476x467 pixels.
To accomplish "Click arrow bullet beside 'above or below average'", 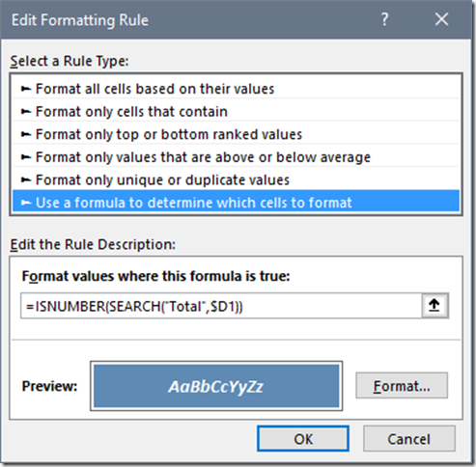I will pyautogui.click(x=26, y=157).
